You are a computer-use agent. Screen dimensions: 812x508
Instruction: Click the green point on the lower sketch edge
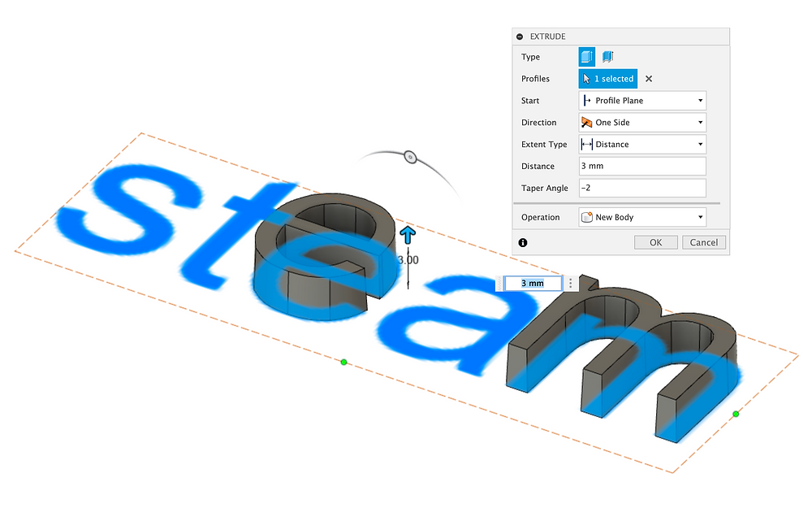pyautogui.click(x=343, y=362)
